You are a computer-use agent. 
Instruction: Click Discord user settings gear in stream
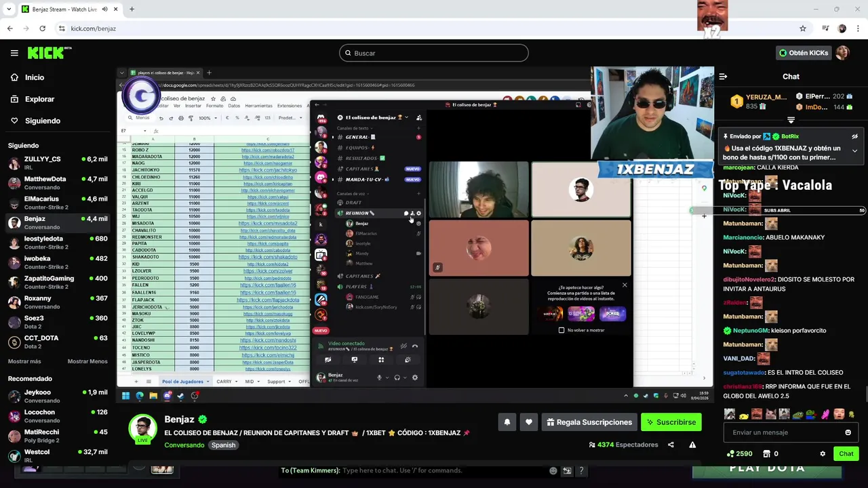point(415,378)
